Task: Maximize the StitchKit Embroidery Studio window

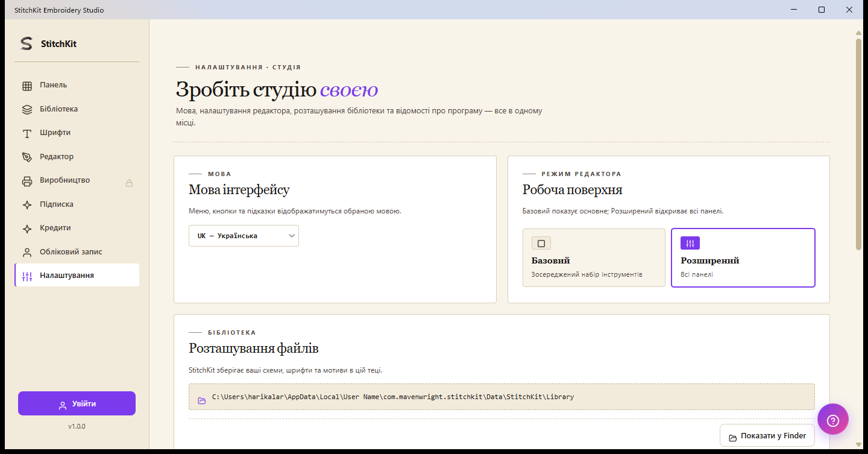Action: coord(822,10)
